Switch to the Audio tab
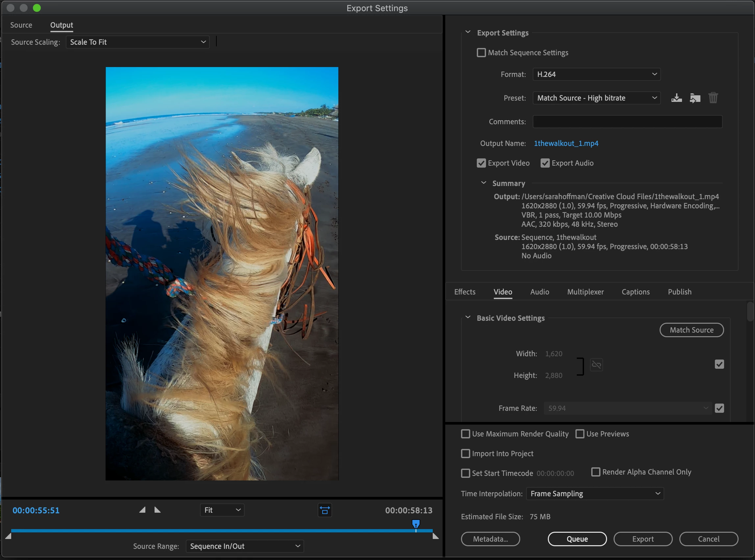 click(539, 292)
